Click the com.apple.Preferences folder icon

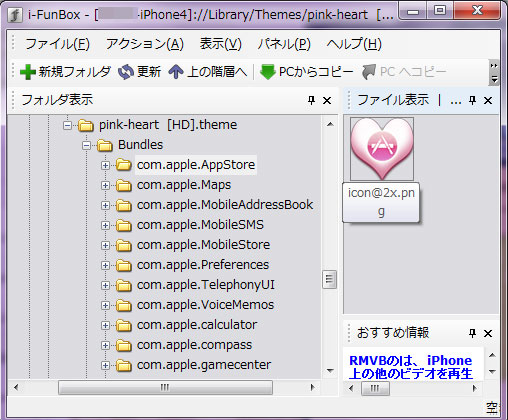click(124, 265)
